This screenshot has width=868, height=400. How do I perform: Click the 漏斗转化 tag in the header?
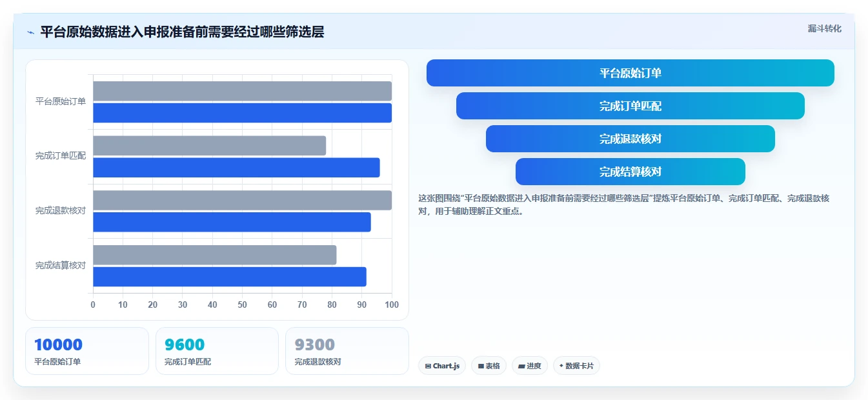pyautogui.click(x=824, y=28)
